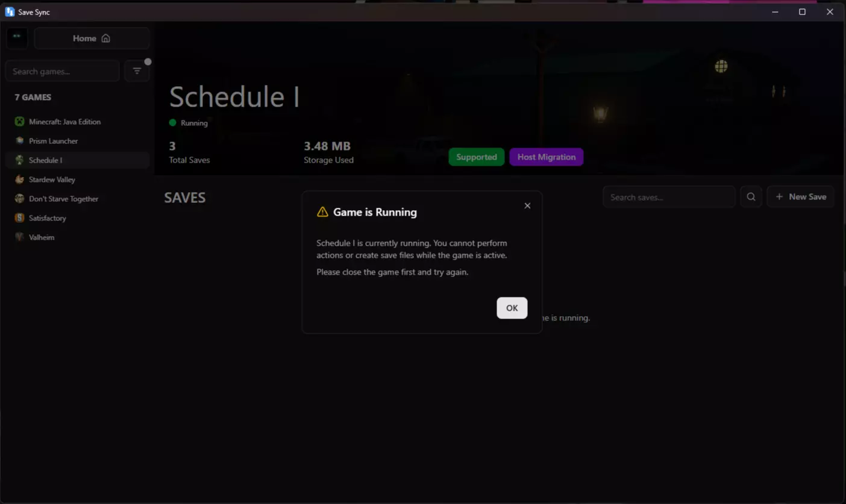Focus the Search saves field
The height and width of the screenshot is (504, 846).
[x=669, y=197]
